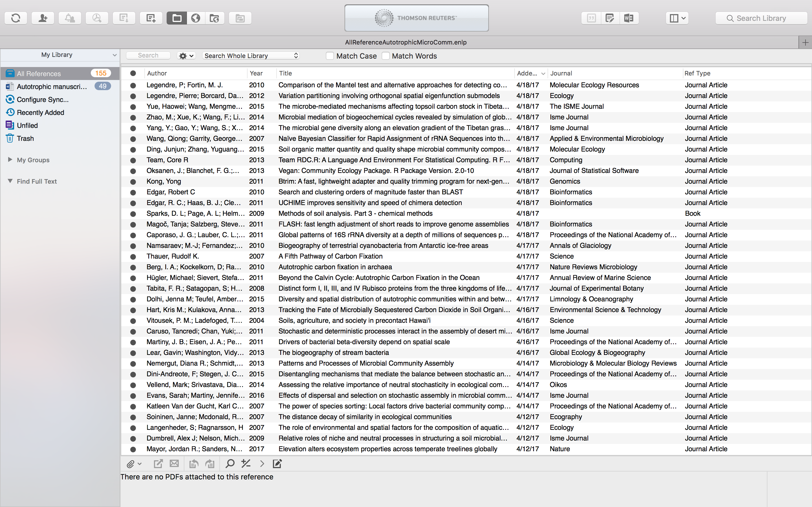Toggle the Match Case checkbox
The width and height of the screenshot is (812, 507).
pos(329,56)
